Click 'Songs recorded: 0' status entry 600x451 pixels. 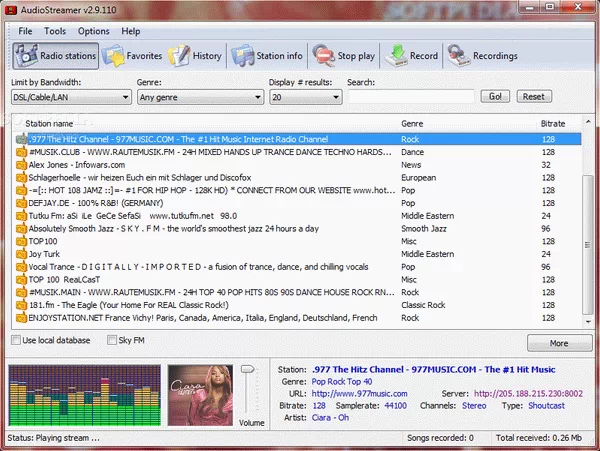tap(440, 438)
